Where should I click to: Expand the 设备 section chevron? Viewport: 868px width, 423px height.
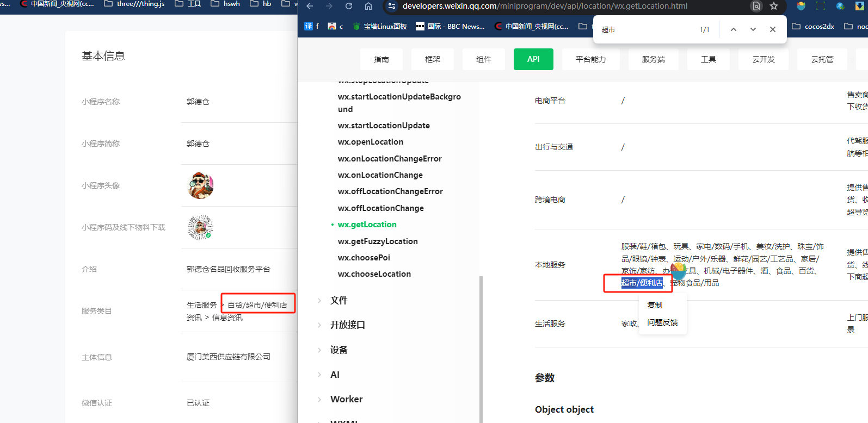coord(319,350)
